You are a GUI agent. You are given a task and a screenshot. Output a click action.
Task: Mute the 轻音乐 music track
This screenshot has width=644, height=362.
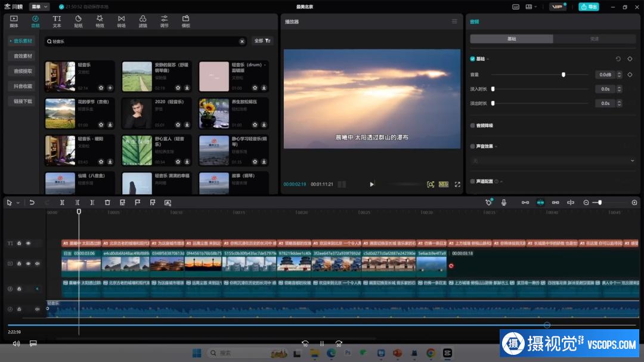pyautogui.click(x=38, y=309)
